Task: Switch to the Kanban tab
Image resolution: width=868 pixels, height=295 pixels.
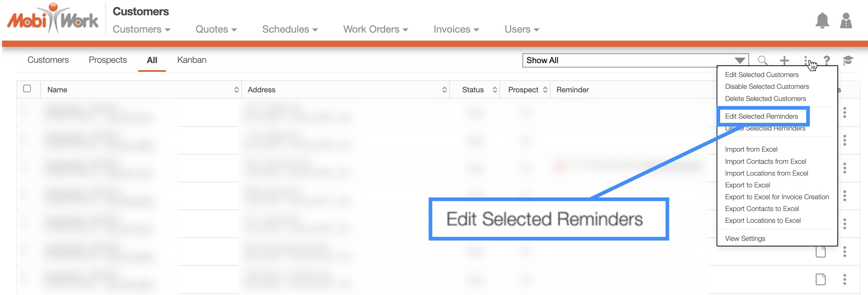Action: coord(192,60)
